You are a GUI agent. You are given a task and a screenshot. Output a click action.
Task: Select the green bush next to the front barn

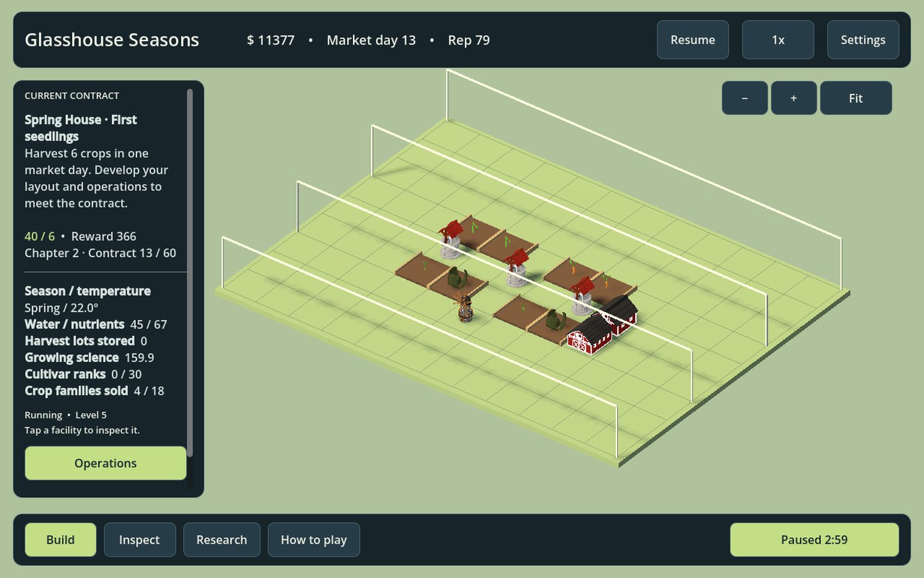click(x=555, y=320)
